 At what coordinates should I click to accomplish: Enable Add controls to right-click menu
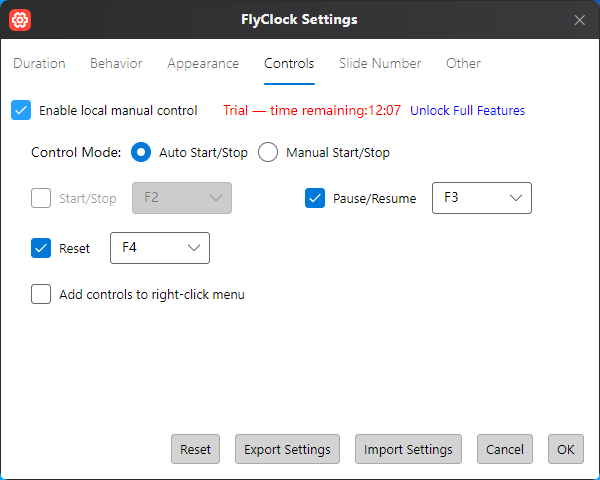coord(41,294)
